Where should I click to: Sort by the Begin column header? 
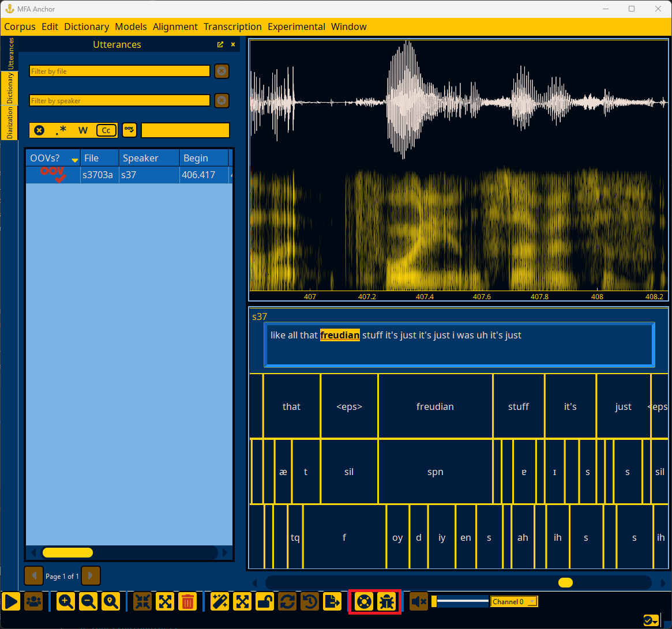click(204, 158)
